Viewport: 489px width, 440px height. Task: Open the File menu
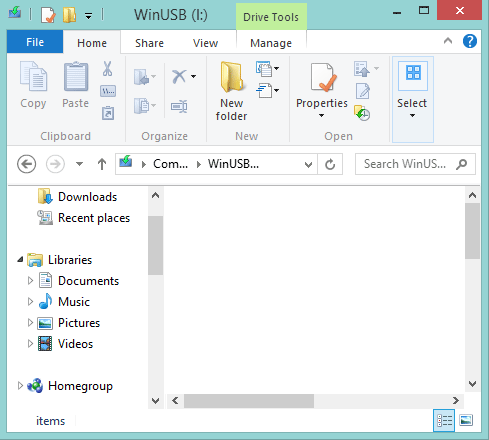[35, 42]
